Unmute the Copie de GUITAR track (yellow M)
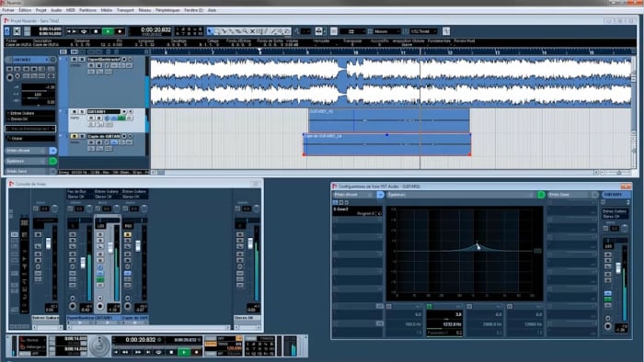 75,136
